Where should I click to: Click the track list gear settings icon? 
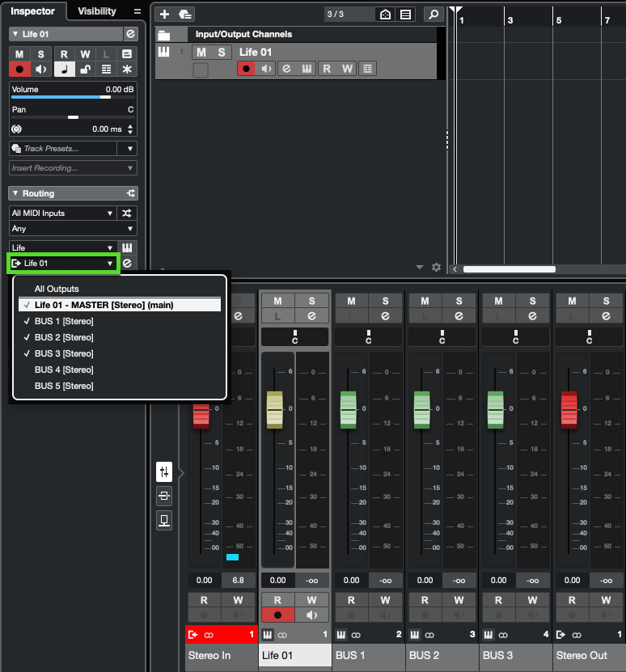(436, 268)
